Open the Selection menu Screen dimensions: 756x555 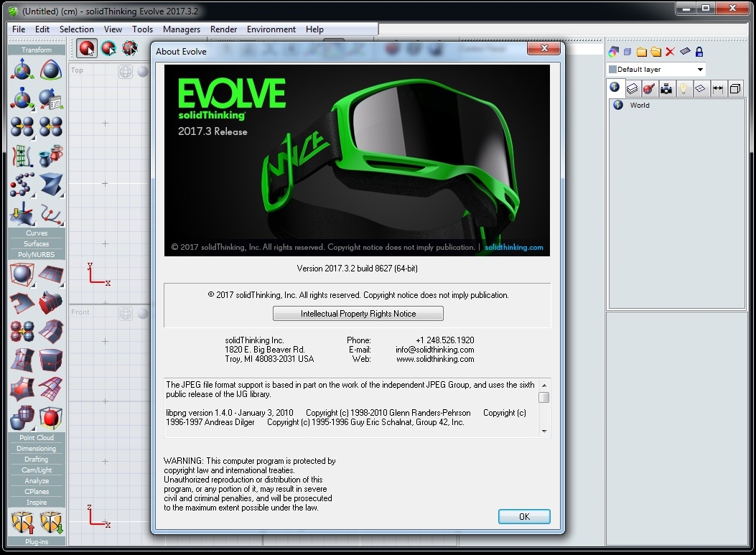[77, 29]
